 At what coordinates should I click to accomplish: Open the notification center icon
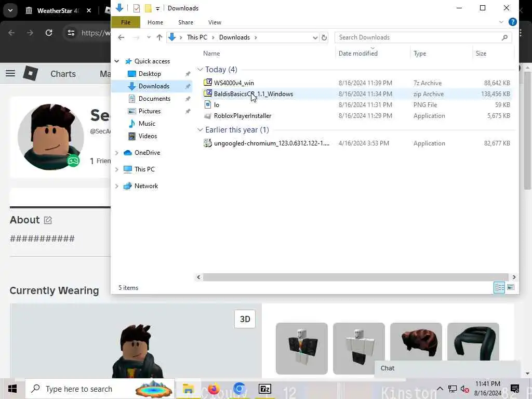(515, 389)
